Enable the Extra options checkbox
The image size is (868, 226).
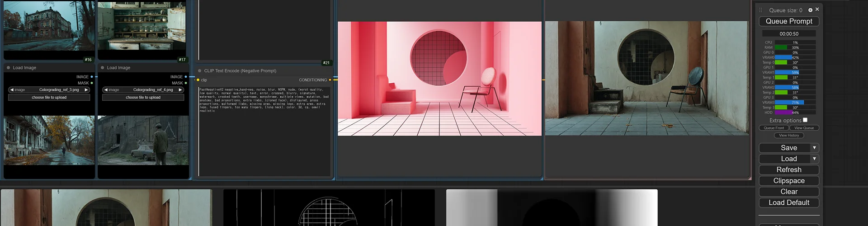point(805,120)
